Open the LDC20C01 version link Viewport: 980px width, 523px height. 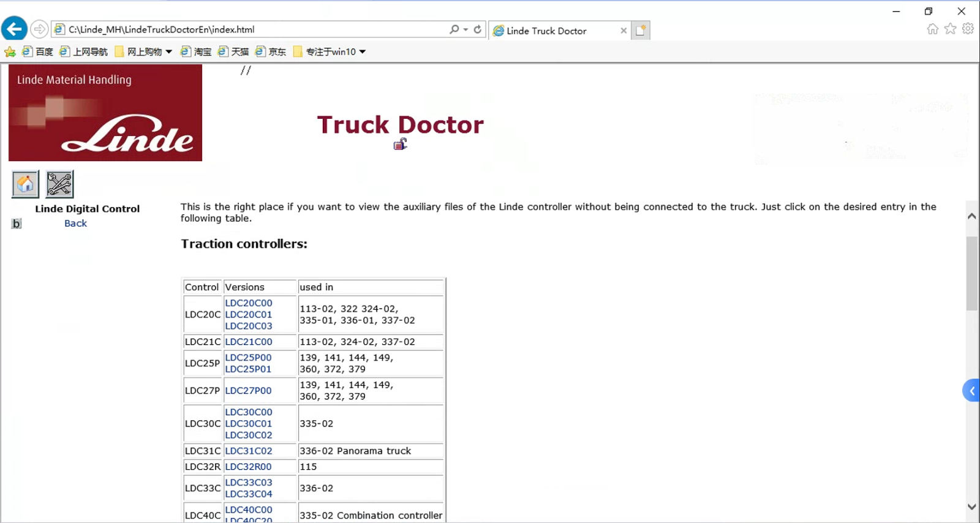(249, 315)
